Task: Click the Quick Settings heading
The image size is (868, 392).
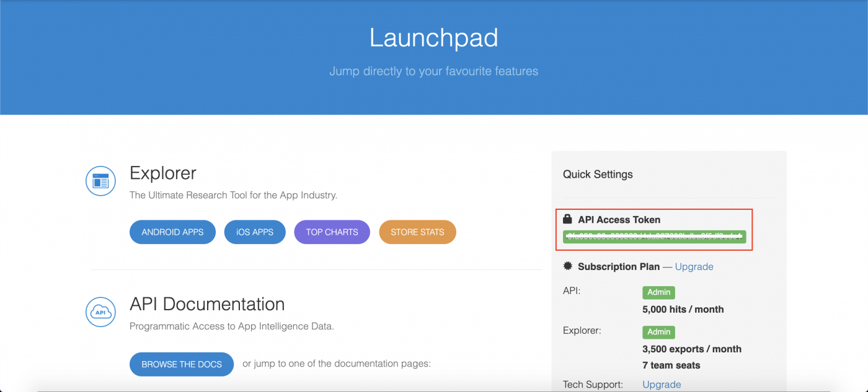Action: (598, 174)
